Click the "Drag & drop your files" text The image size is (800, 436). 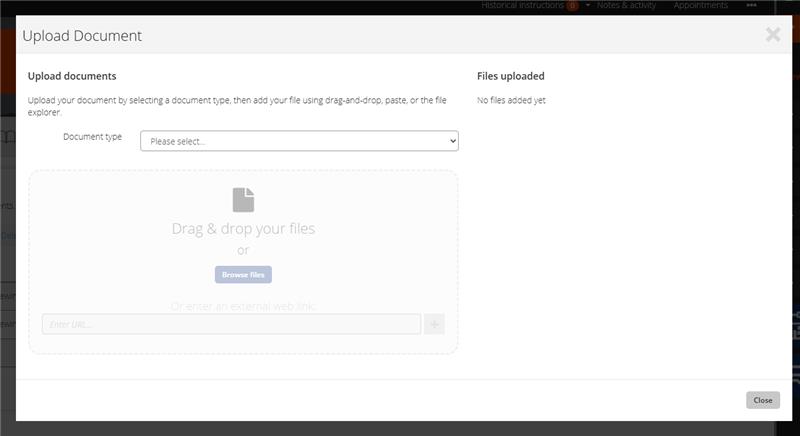point(243,229)
